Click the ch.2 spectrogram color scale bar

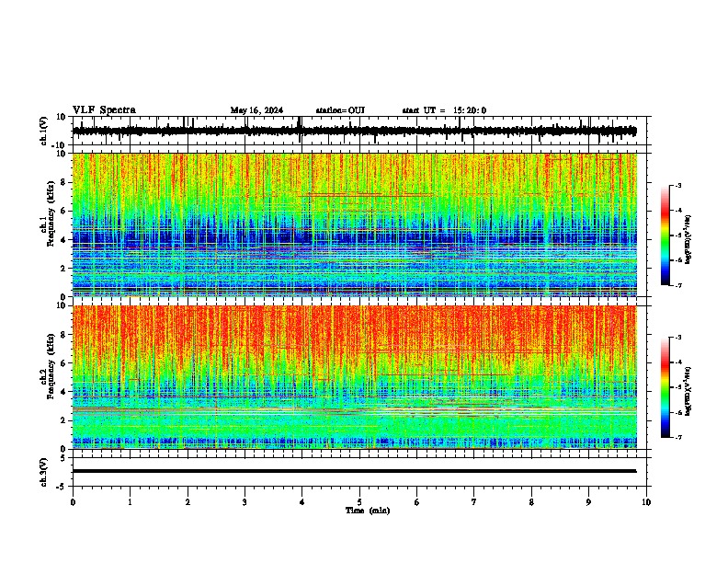[x=665, y=387]
